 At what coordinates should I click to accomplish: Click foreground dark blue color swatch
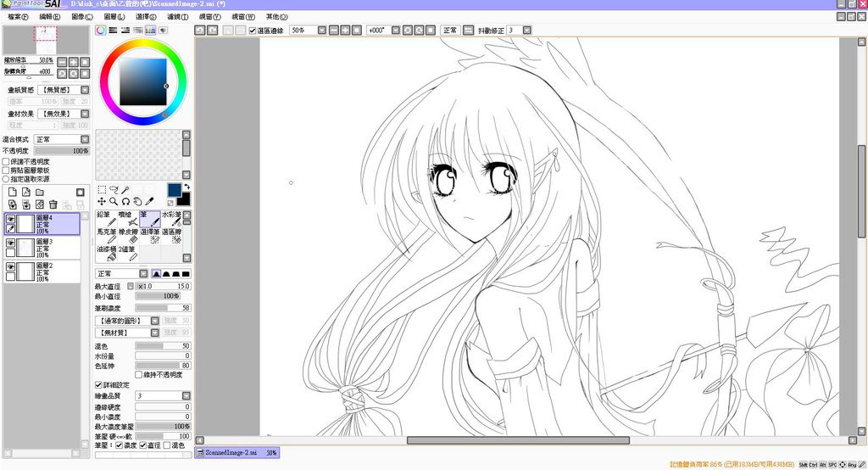tap(174, 190)
